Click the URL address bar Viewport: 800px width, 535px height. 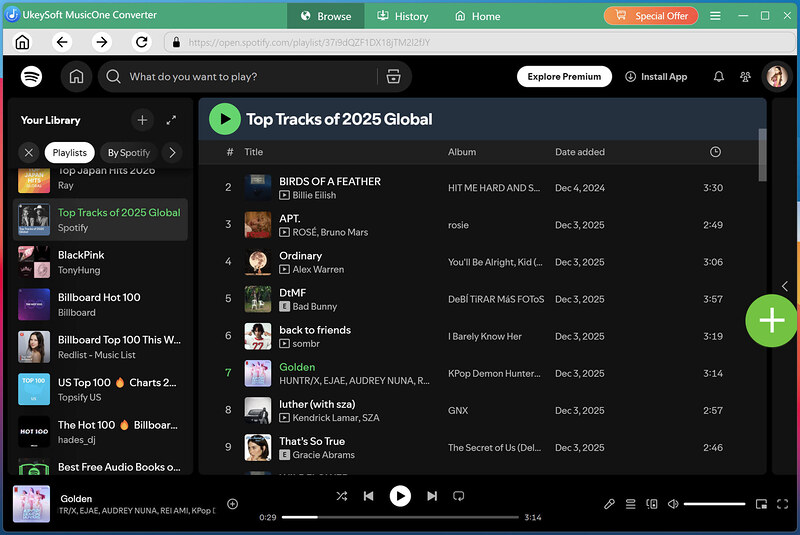tap(480, 42)
